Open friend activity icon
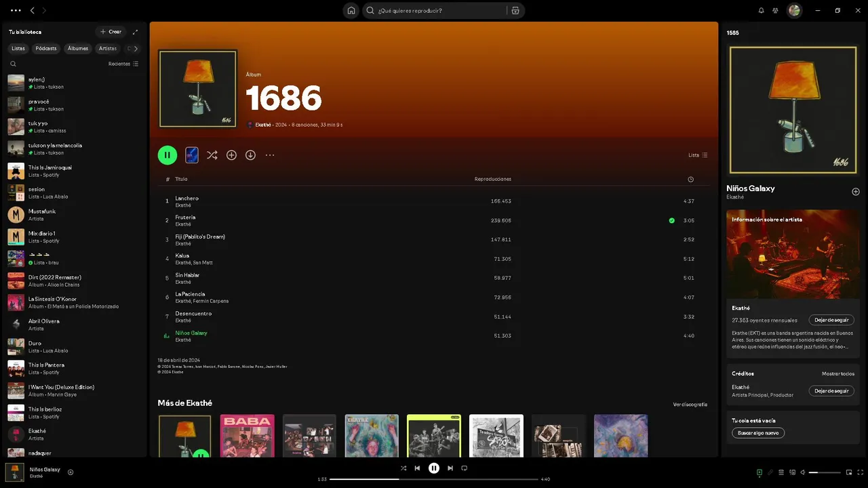 coord(775,11)
